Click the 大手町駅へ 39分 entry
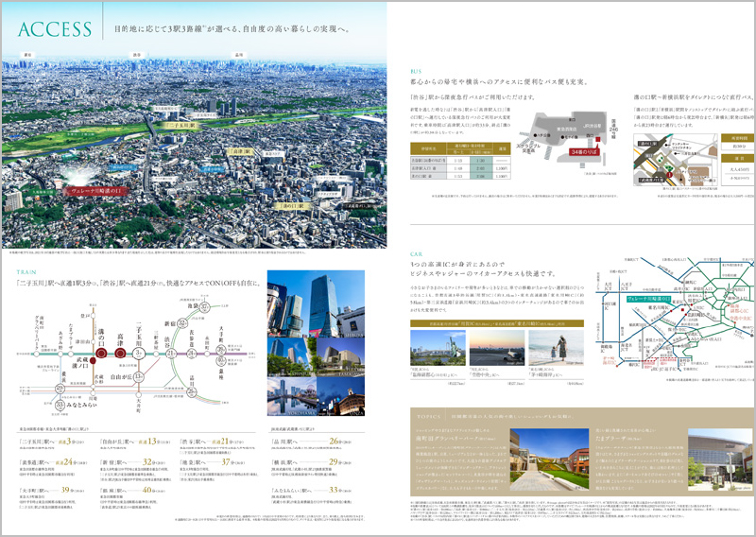This screenshot has height=537, width=756. click(x=51, y=490)
